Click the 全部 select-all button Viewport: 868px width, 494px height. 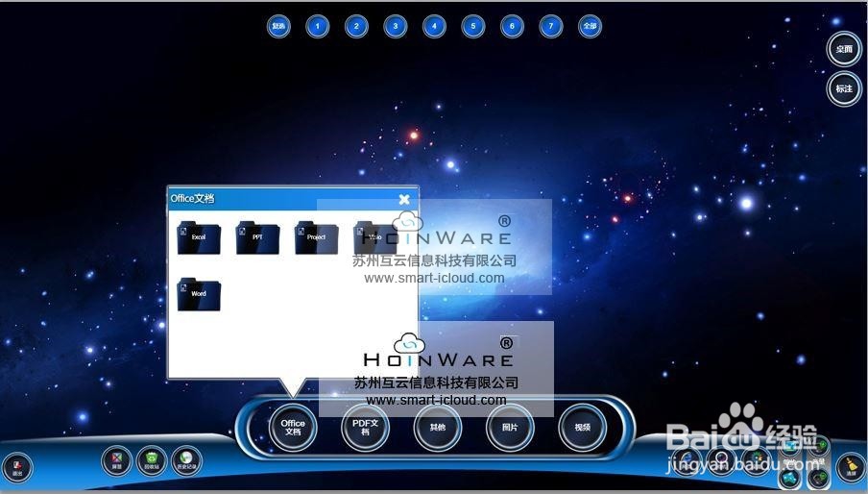[591, 26]
